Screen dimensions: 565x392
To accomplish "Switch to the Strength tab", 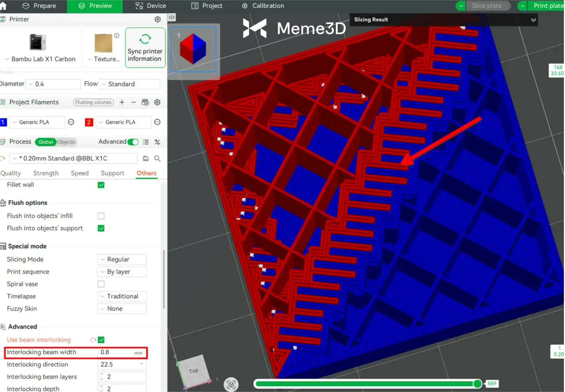I will (46, 173).
